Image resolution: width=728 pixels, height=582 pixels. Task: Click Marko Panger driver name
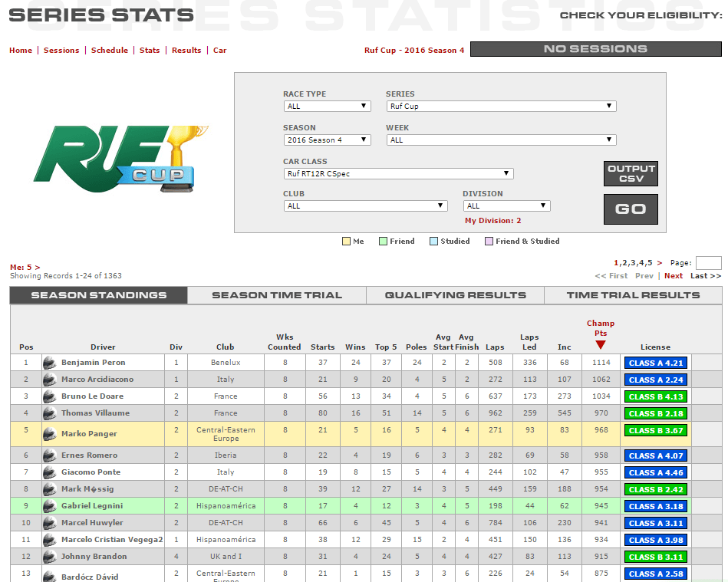pyautogui.click(x=89, y=434)
